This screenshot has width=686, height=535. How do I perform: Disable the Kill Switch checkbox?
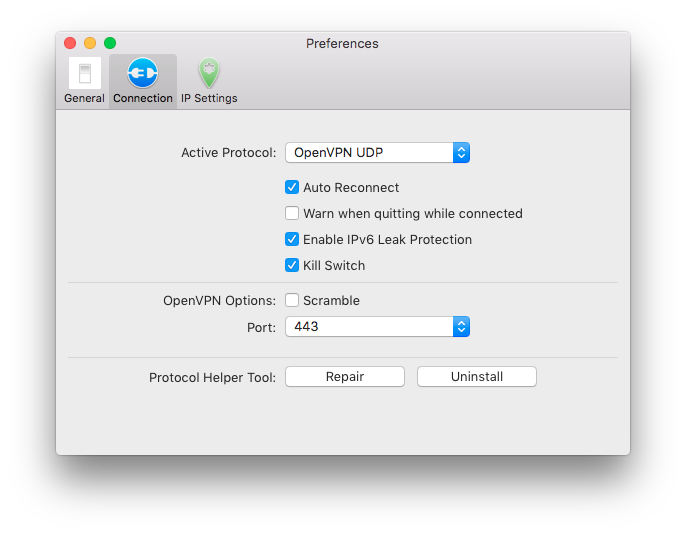pos(292,265)
